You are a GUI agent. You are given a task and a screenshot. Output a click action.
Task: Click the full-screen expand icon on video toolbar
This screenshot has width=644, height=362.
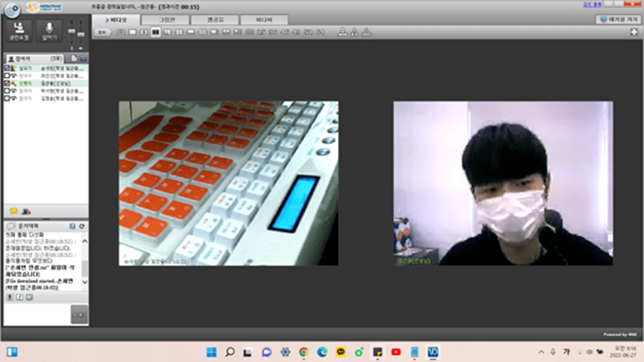[x=634, y=32]
